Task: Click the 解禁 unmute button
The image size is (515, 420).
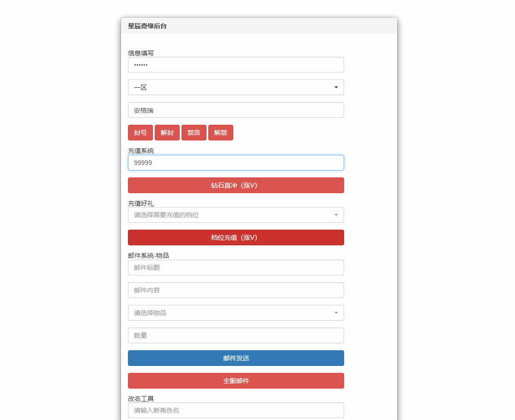Action: click(220, 133)
